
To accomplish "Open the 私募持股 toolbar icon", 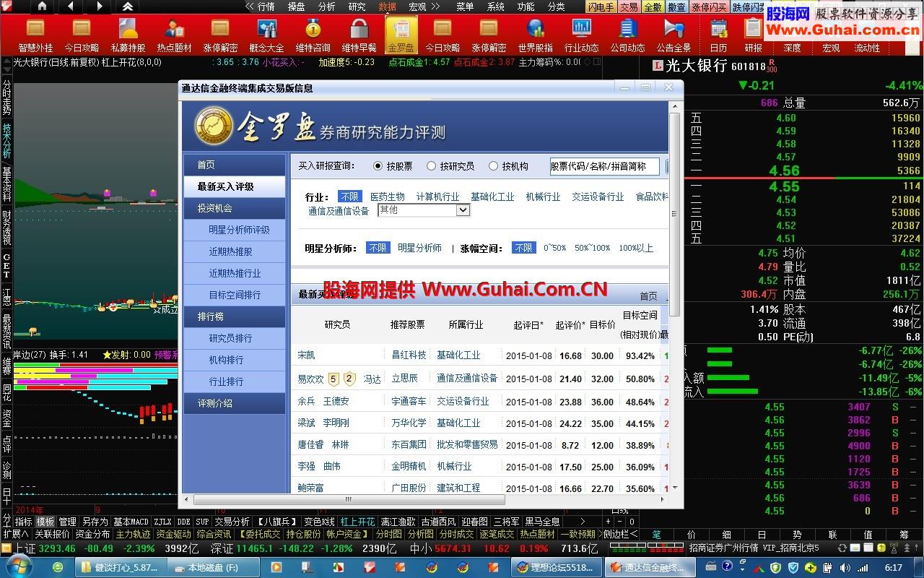I will 128,34.
